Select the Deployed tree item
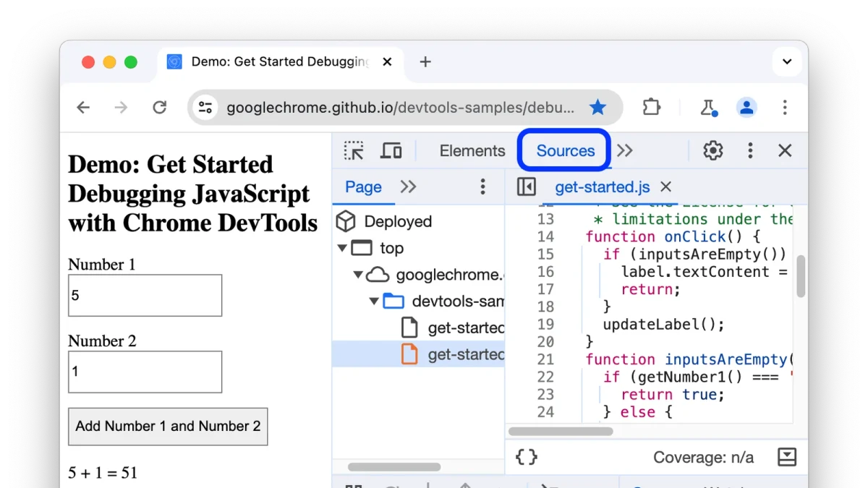The width and height of the screenshot is (868, 488). [x=398, y=221]
